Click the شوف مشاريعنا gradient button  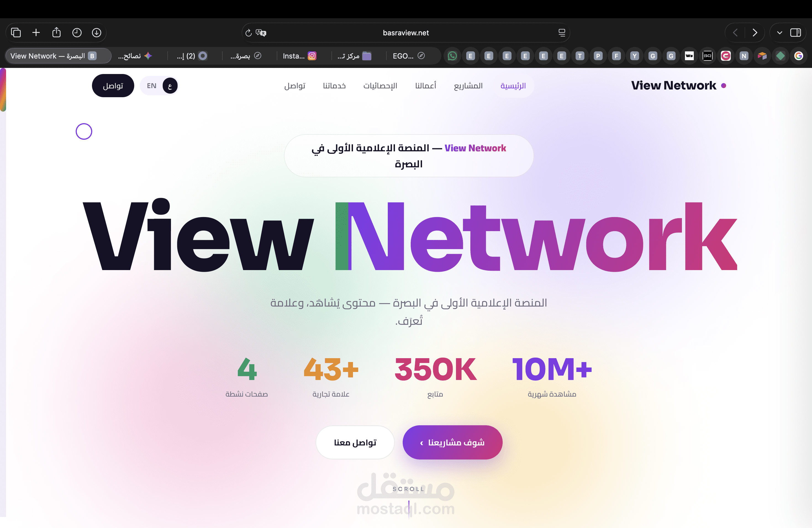pos(452,442)
